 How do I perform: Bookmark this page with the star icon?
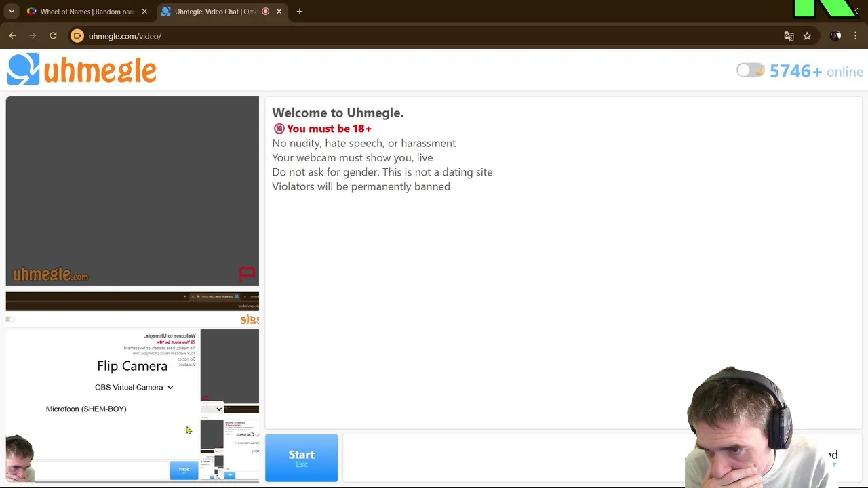[807, 36]
